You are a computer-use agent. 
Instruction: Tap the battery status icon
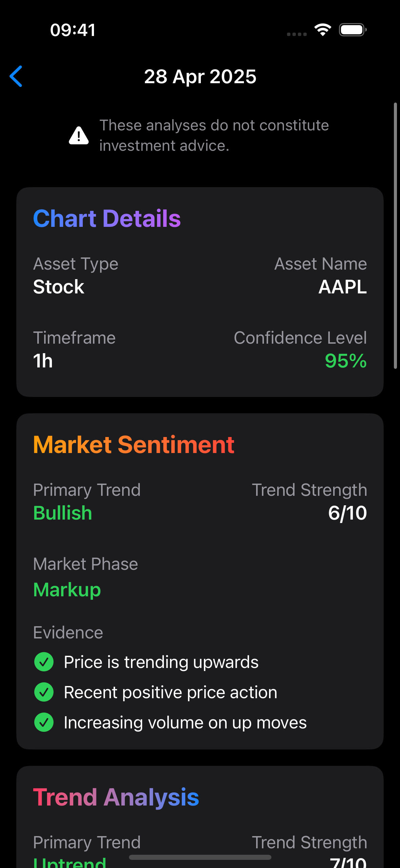[x=353, y=30]
